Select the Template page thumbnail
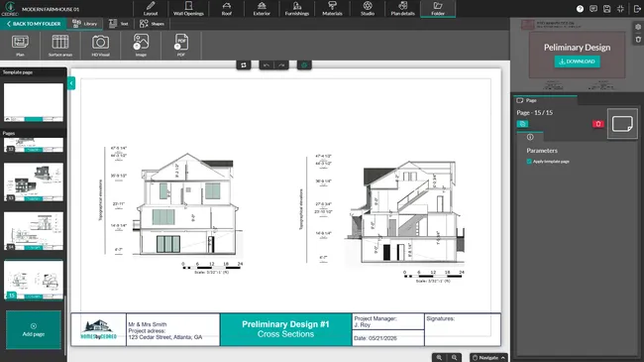 [34, 102]
